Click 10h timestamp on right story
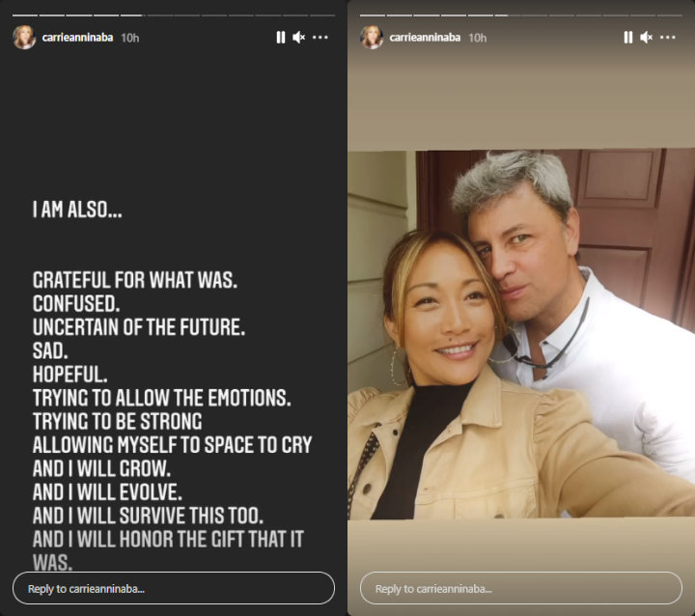 tap(478, 38)
